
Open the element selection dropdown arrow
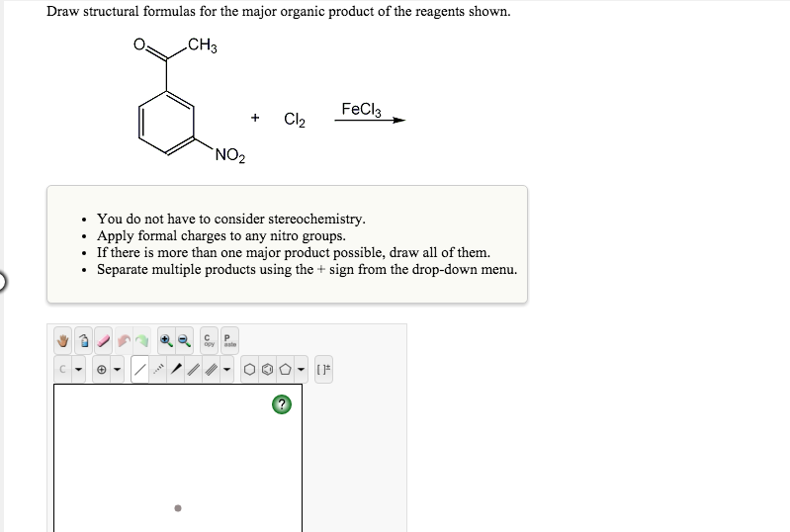click(78, 369)
